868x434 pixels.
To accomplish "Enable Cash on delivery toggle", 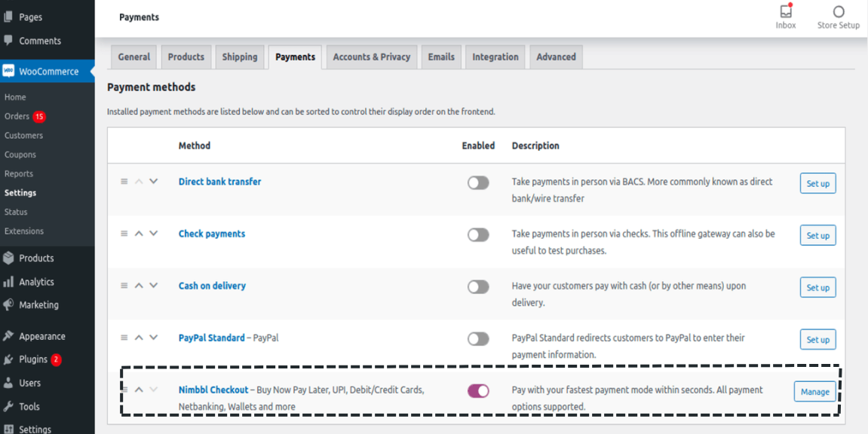I will (x=478, y=287).
